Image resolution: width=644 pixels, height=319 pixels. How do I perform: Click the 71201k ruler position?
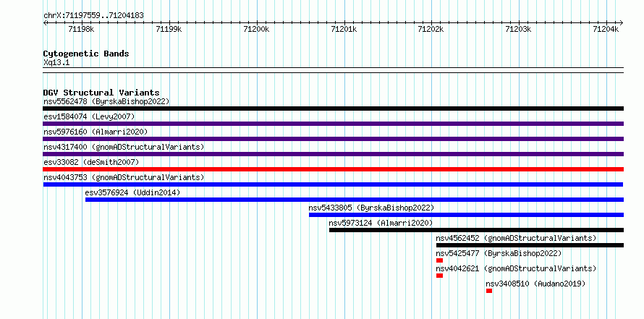tap(344, 29)
